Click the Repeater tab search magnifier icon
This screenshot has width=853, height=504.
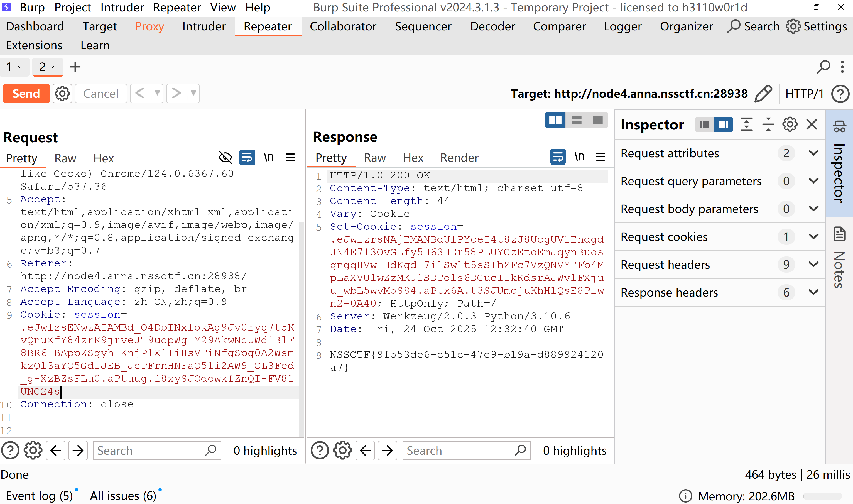[823, 67]
